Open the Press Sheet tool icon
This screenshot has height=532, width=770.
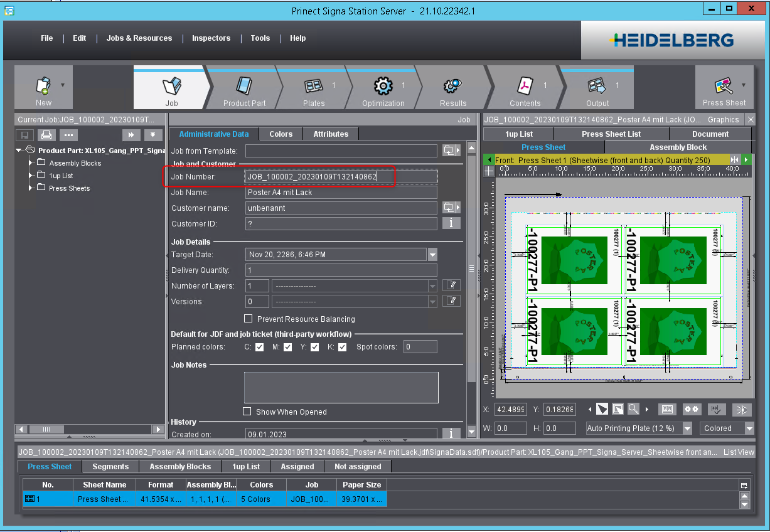[x=724, y=86]
